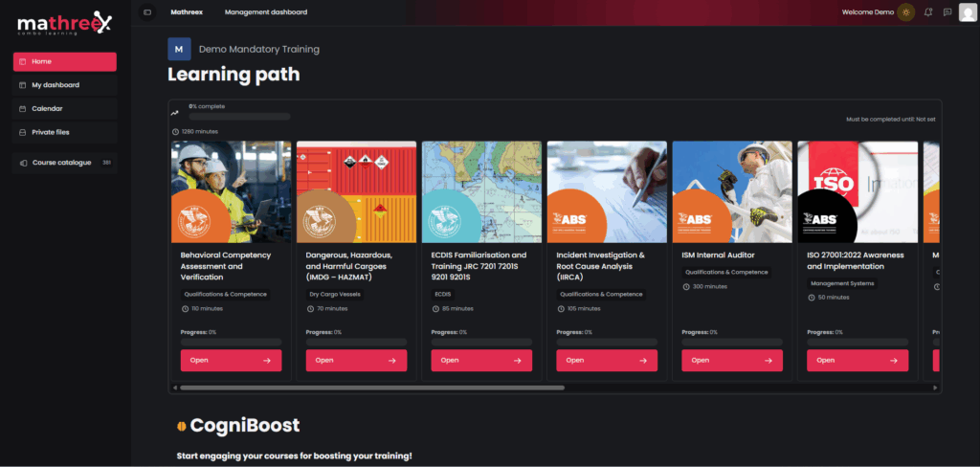Click ECDIS category tag

click(x=442, y=294)
